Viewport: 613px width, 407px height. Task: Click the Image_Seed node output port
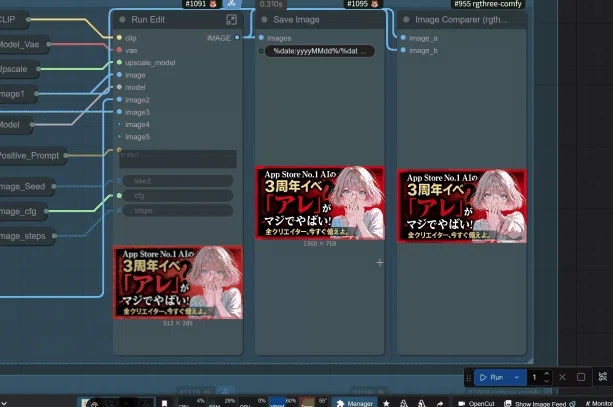click(x=54, y=186)
